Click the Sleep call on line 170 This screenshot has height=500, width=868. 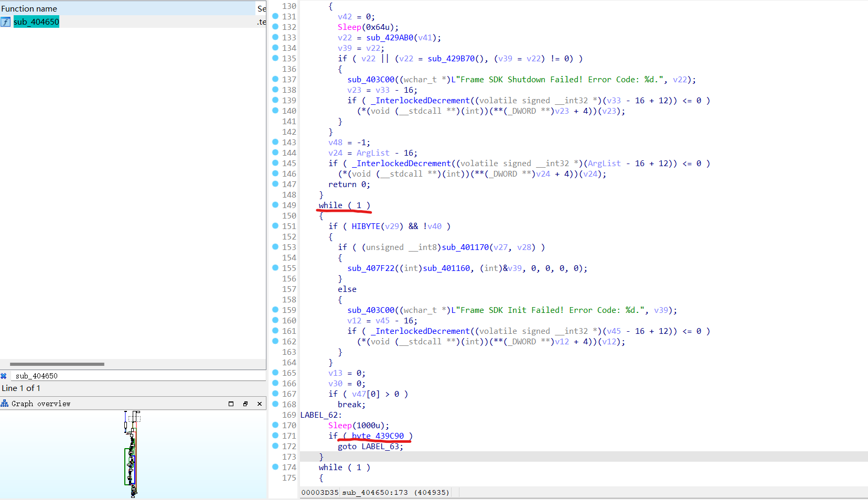340,426
